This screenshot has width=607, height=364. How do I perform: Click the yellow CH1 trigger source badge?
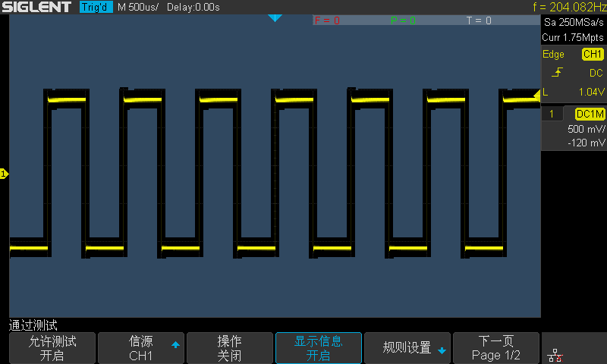point(593,54)
